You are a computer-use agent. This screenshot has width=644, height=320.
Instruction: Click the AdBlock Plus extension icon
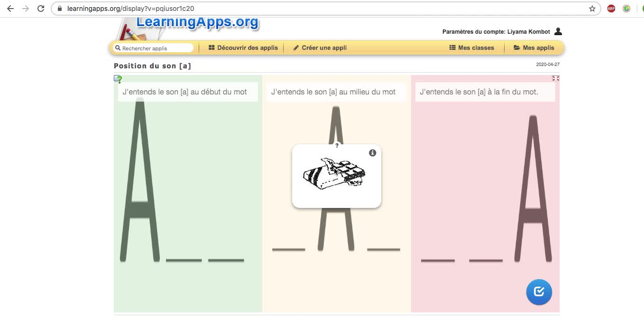coord(611,9)
